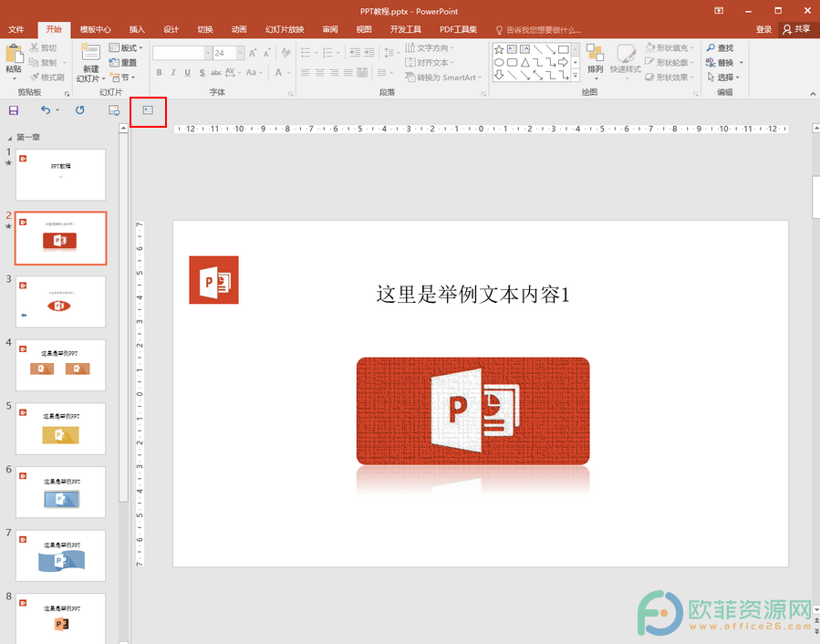The image size is (820, 644).
Task: Click the Copy (复制) button
Action: (43, 63)
